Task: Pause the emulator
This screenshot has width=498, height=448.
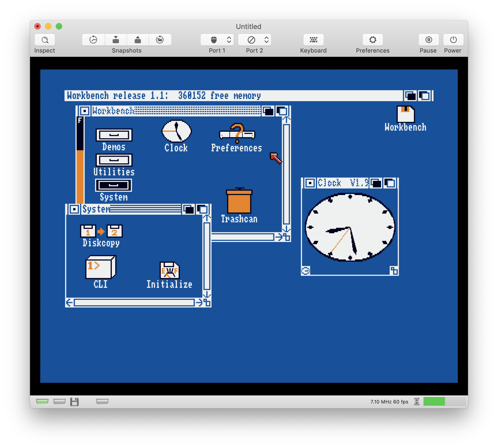Action: [429, 40]
